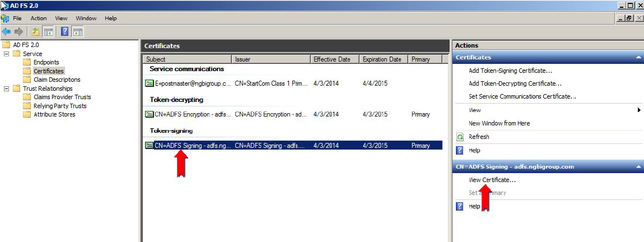Screen dimensions: 644x242
Task: Sort by the Effective Date column header
Action: click(x=335, y=59)
